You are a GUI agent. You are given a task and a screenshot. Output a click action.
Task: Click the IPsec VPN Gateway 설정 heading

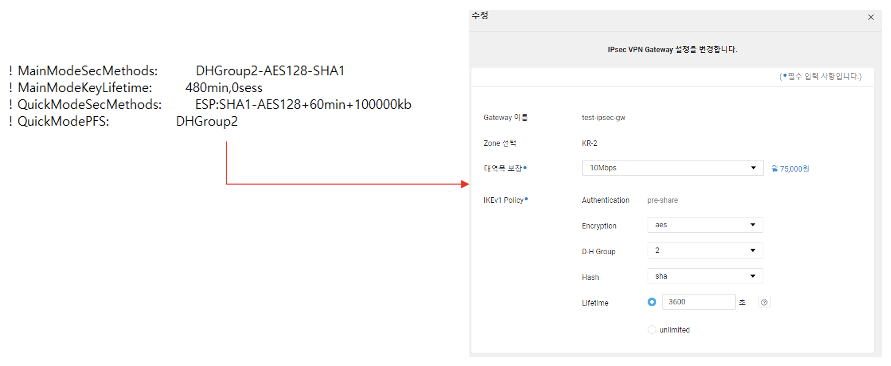point(672,49)
